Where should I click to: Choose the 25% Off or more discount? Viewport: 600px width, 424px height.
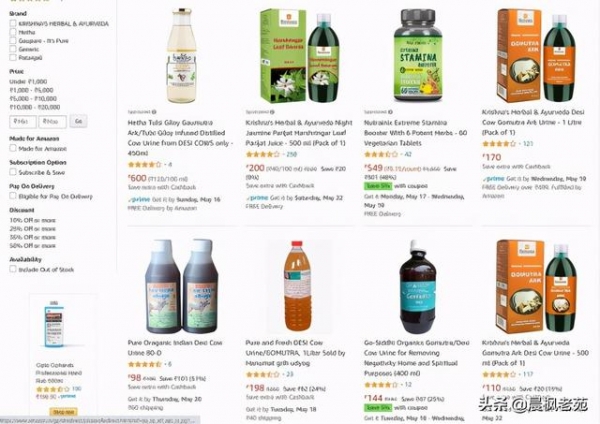[x=33, y=229]
